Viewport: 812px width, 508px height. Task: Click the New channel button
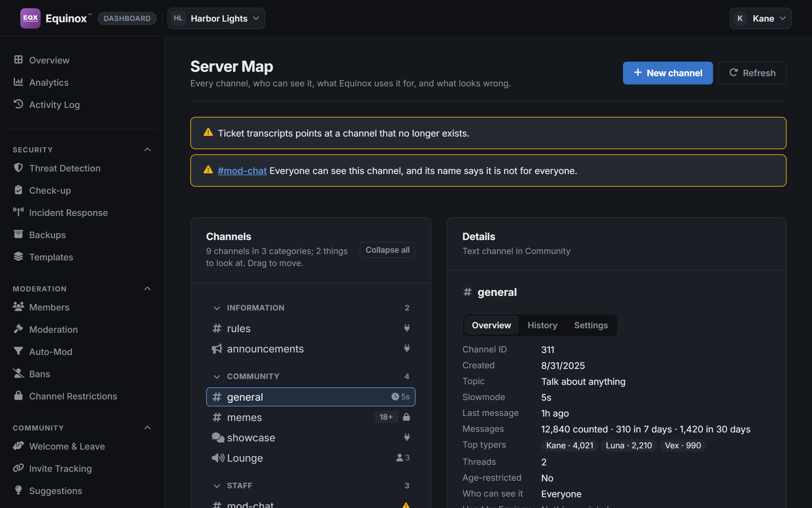668,73
